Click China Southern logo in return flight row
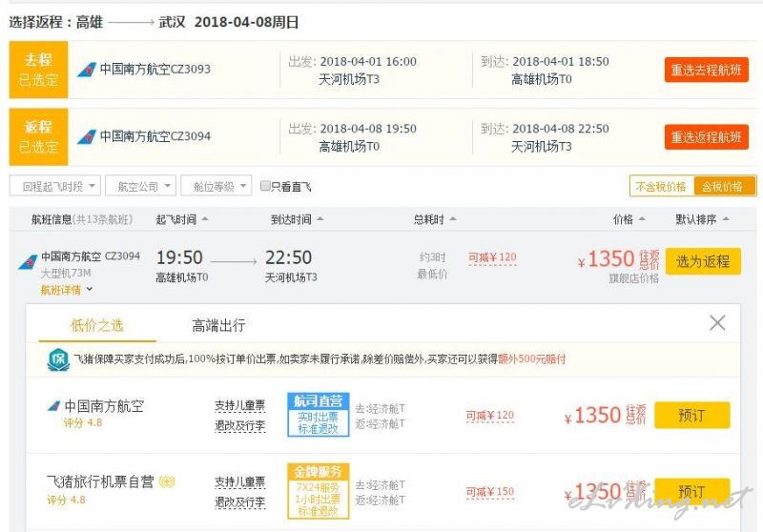 point(87,136)
